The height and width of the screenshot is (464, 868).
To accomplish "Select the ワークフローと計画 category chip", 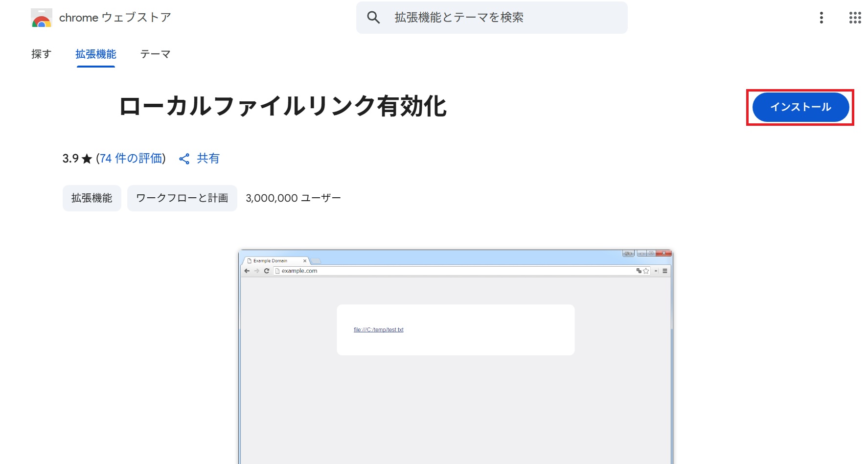I will point(182,198).
